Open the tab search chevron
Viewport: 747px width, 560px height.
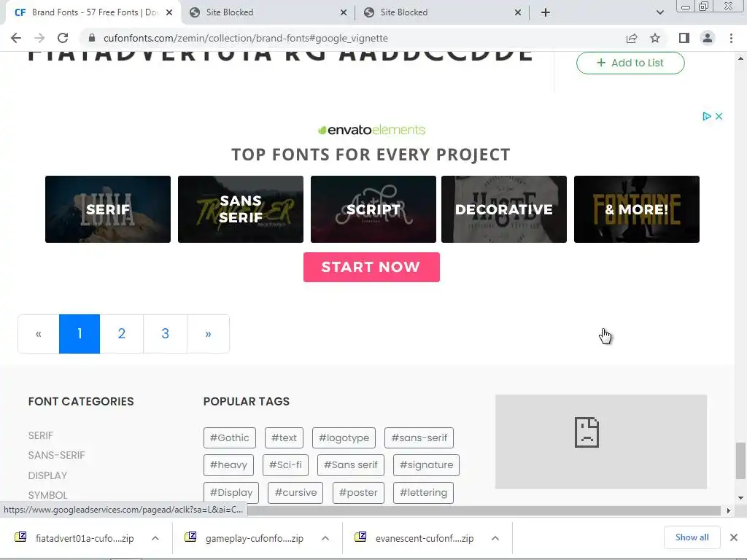[x=659, y=12]
